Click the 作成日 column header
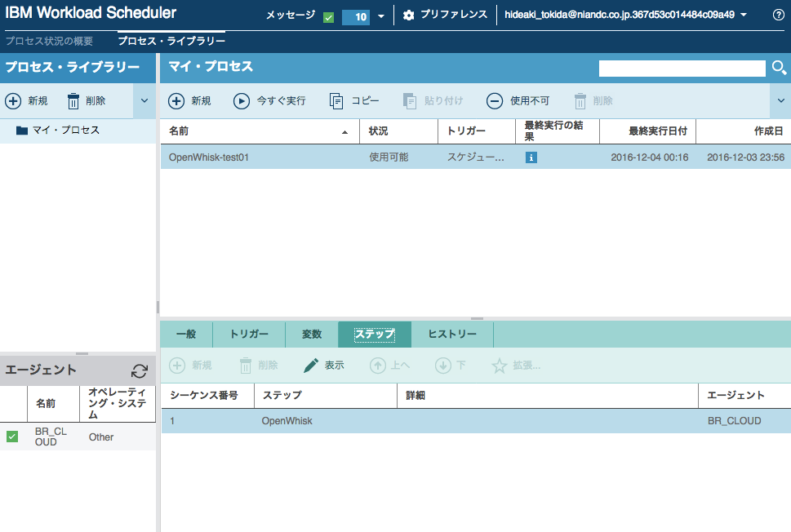This screenshot has width=791, height=532. tap(769, 131)
